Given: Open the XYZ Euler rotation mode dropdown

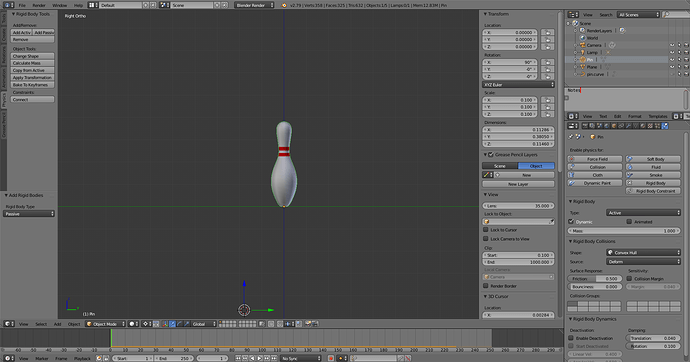Looking at the screenshot, I should 518,84.
